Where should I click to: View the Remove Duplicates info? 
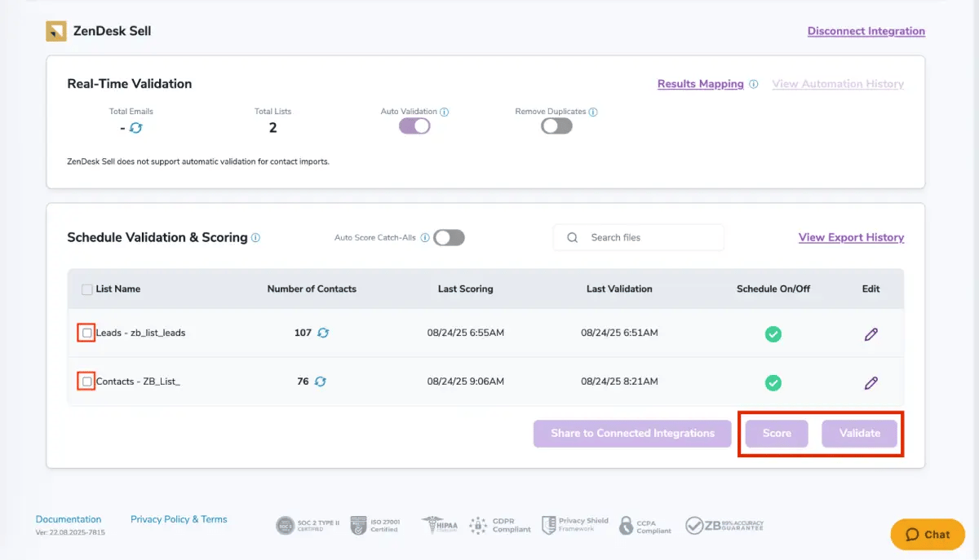tap(593, 111)
